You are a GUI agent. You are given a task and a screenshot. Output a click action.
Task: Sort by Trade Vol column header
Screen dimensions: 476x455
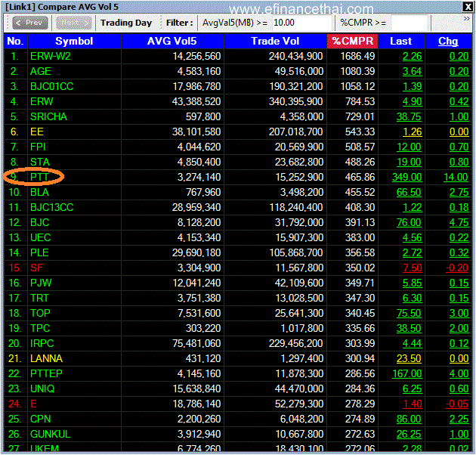(x=275, y=41)
